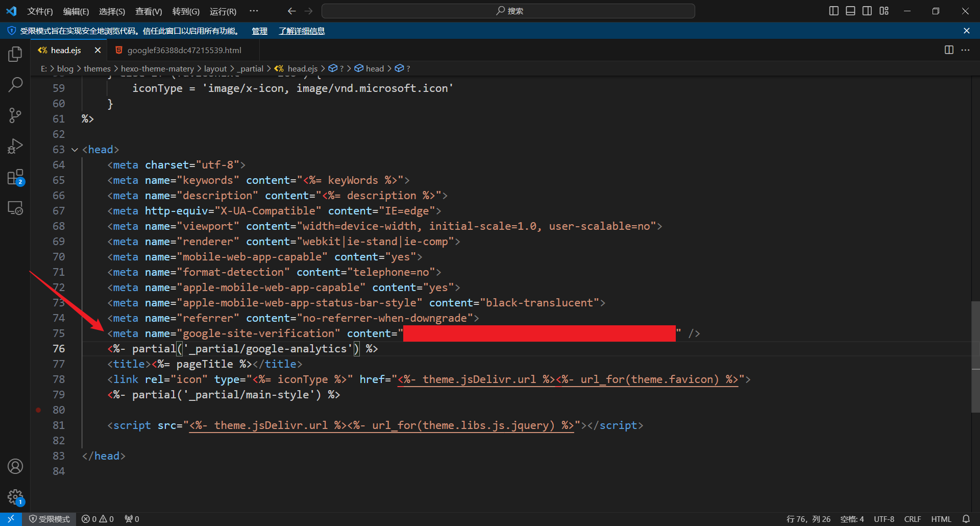
Task: Click the search command center field
Action: [508, 11]
